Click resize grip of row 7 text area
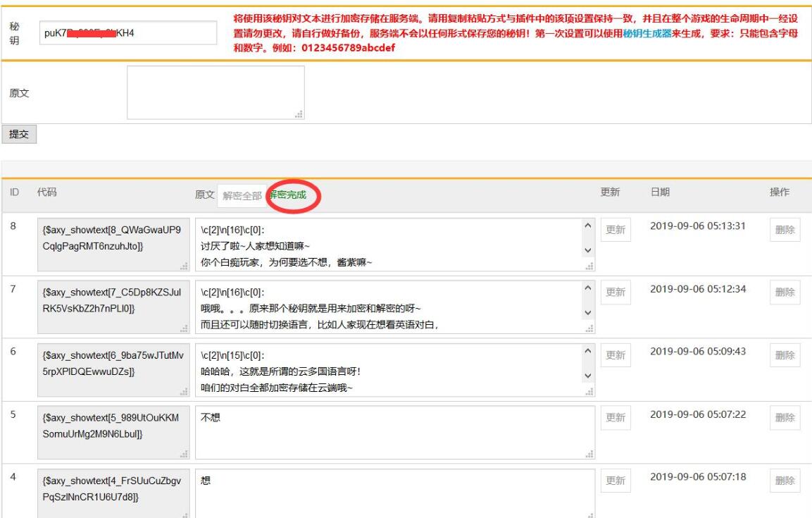Viewport: 812px width, 518px height. [x=589, y=328]
